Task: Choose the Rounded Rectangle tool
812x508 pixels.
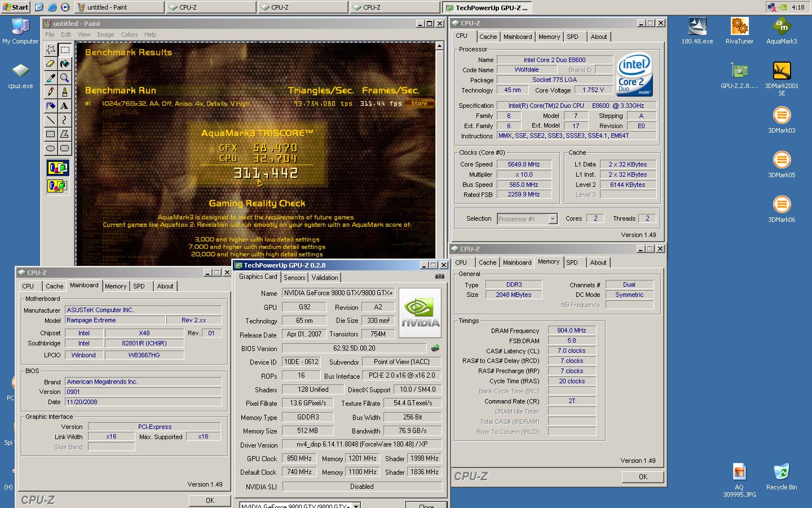Action: point(65,148)
